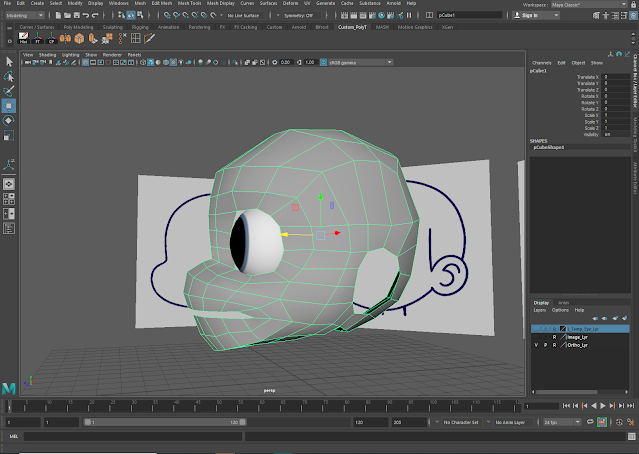Viewport: 639px width, 454px height.
Task: Toggle the R display type on Image_Lyr
Action: click(x=556, y=337)
